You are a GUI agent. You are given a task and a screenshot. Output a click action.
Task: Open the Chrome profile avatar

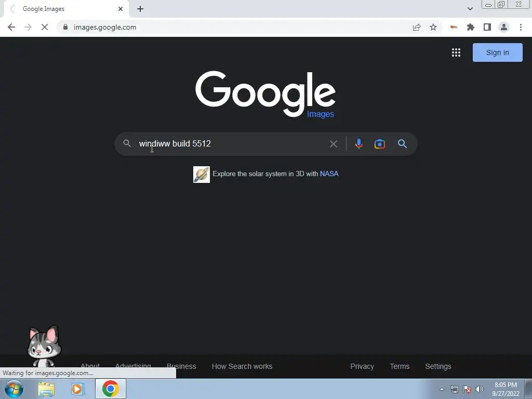coord(504,27)
